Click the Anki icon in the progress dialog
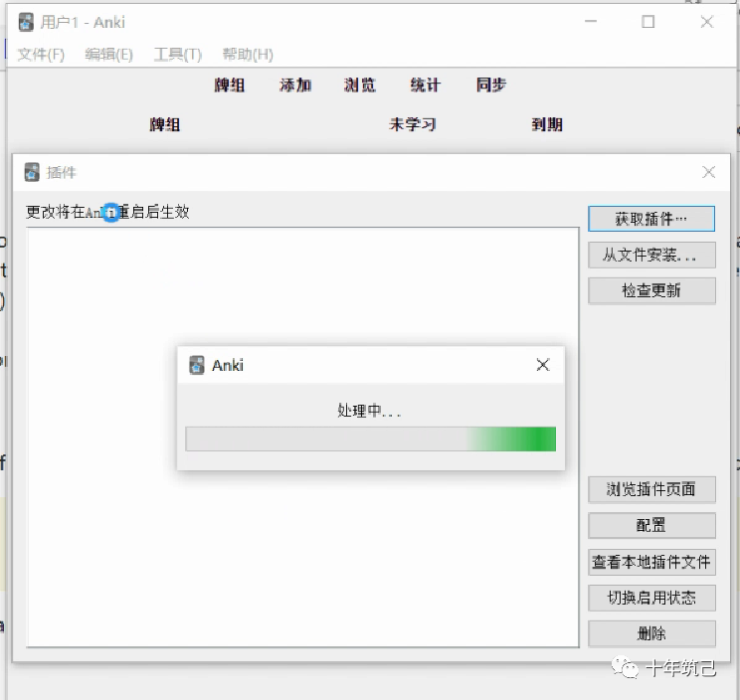The width and height of the screenshot is (740, 700). tap(197, 365)
